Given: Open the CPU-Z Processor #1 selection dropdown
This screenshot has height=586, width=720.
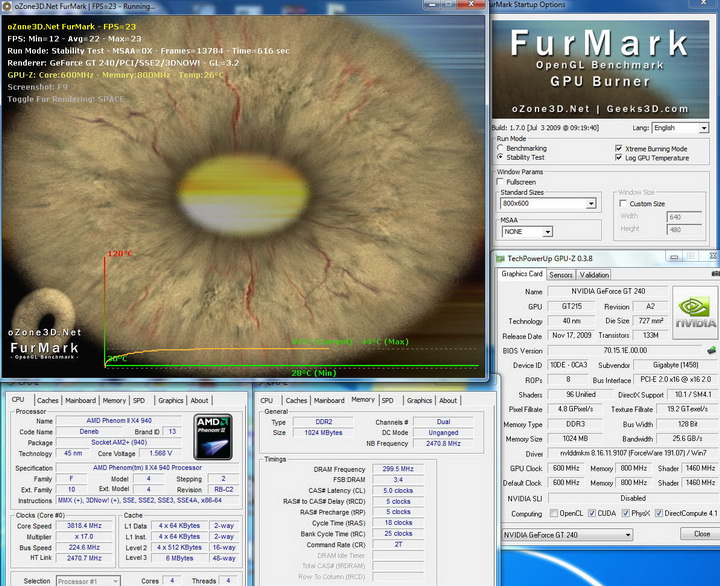Looking at the screenshot, I should coord(88,581).
